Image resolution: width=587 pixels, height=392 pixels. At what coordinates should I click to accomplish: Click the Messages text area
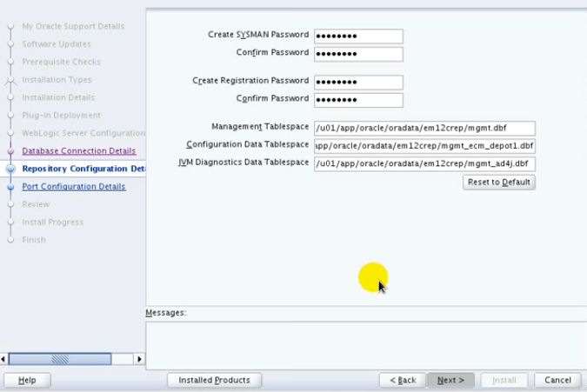(x=366, y=345)
